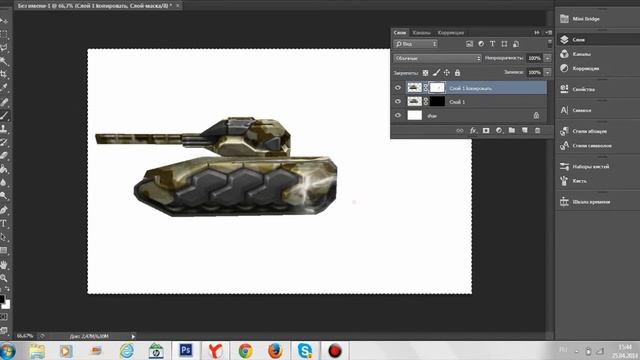Screen dimensions: 640x360
Task: Switch to the Коррекция tab
Action: (x=451, y=33)
